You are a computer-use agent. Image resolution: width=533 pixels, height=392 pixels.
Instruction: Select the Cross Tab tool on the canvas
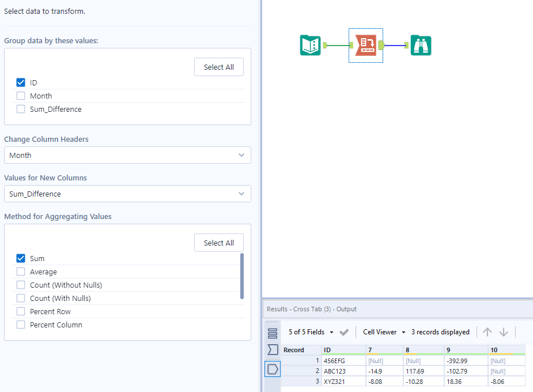pyautogui.click(x=365, y=45)
